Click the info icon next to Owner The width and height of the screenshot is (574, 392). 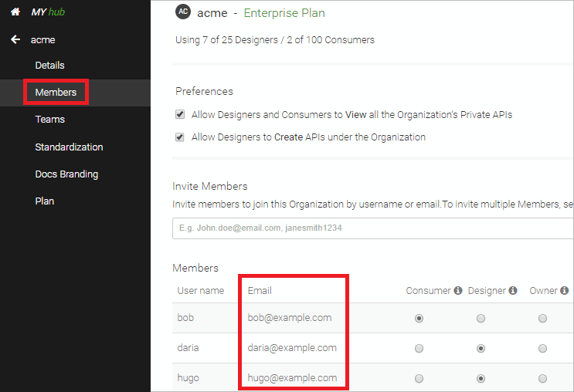564,291
